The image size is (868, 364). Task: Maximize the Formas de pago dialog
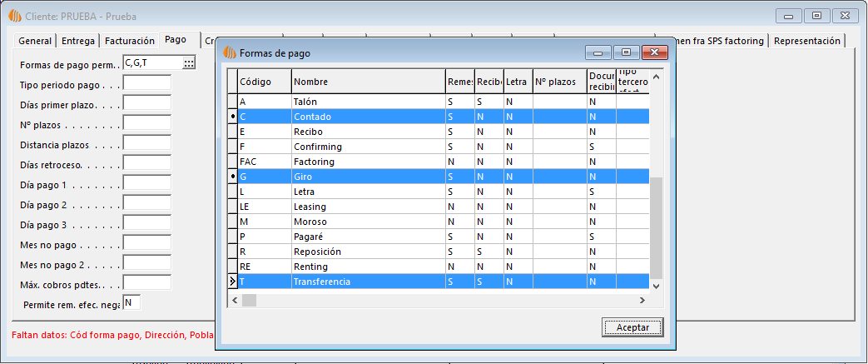pos(626,52)
